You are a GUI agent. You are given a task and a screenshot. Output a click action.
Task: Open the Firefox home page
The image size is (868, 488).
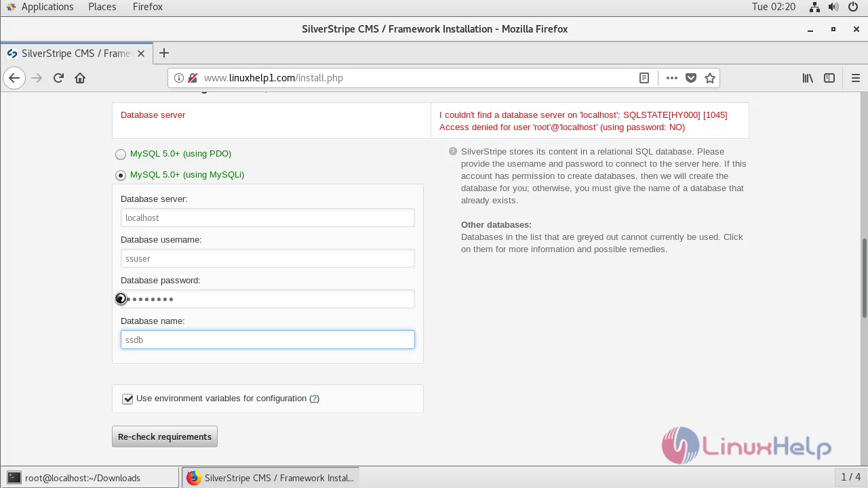click(x=80, y=78)
